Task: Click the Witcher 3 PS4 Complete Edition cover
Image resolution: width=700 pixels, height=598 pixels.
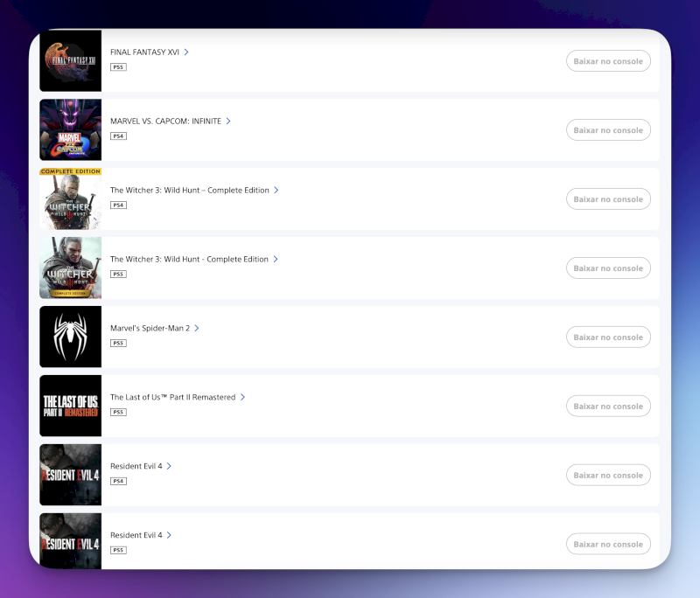Action: (71, 198)
